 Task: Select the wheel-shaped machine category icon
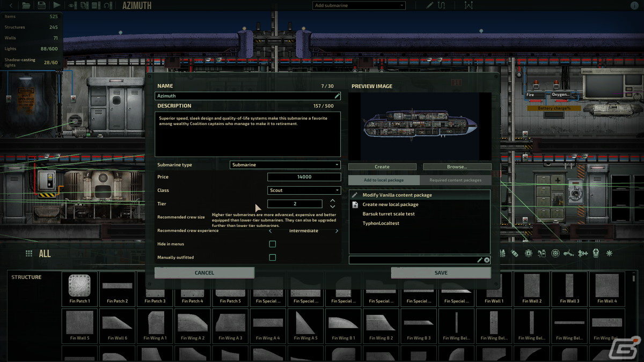555,253
